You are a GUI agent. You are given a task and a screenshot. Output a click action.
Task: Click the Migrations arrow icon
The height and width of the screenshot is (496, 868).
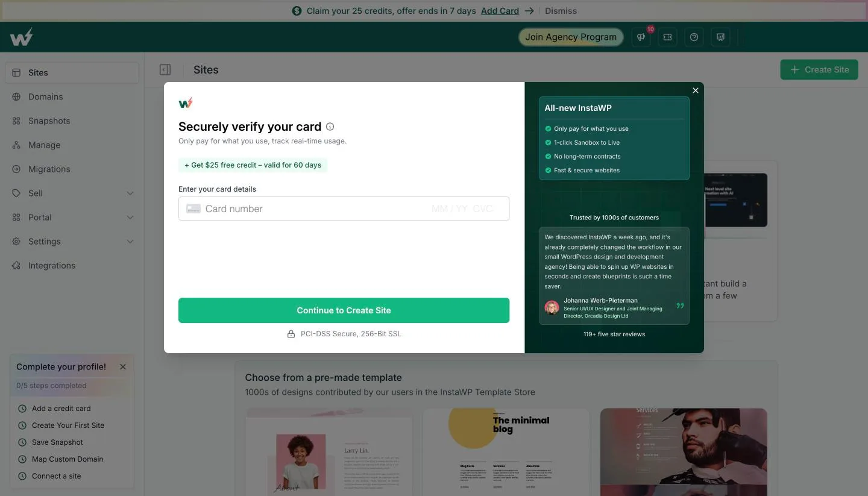point(16,169)
